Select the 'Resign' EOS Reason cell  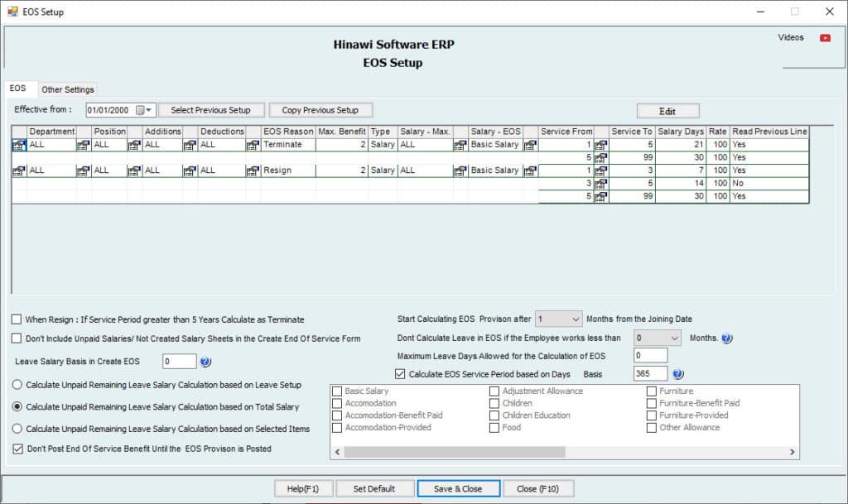287,170
